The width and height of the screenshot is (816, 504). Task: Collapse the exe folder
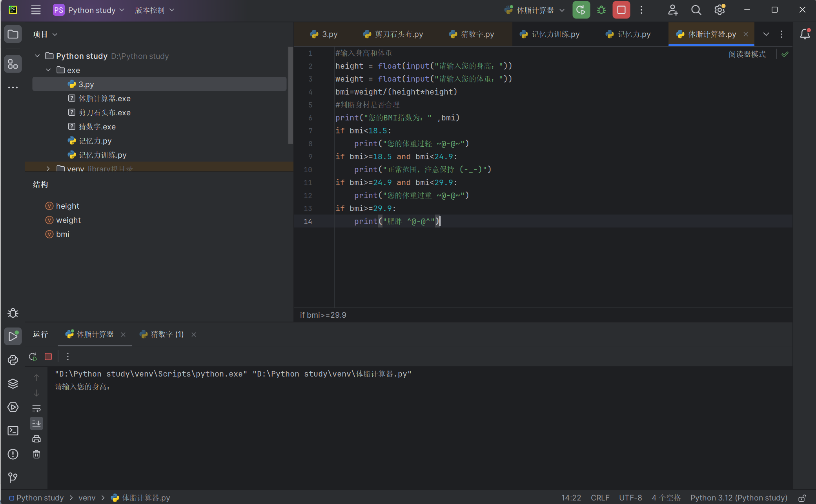click(48, 70)
